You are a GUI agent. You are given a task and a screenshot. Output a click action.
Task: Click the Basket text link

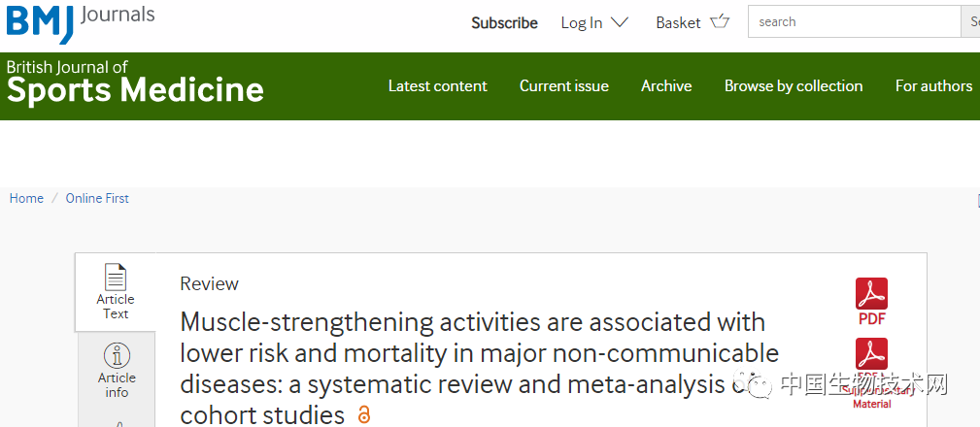tap(678, 23)
